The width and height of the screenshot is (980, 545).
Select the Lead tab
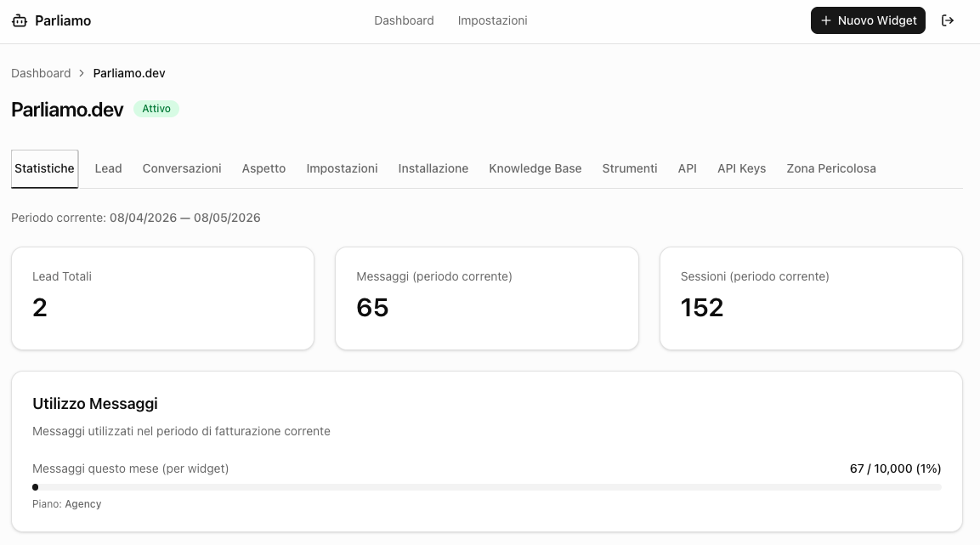tap(108, 168)
